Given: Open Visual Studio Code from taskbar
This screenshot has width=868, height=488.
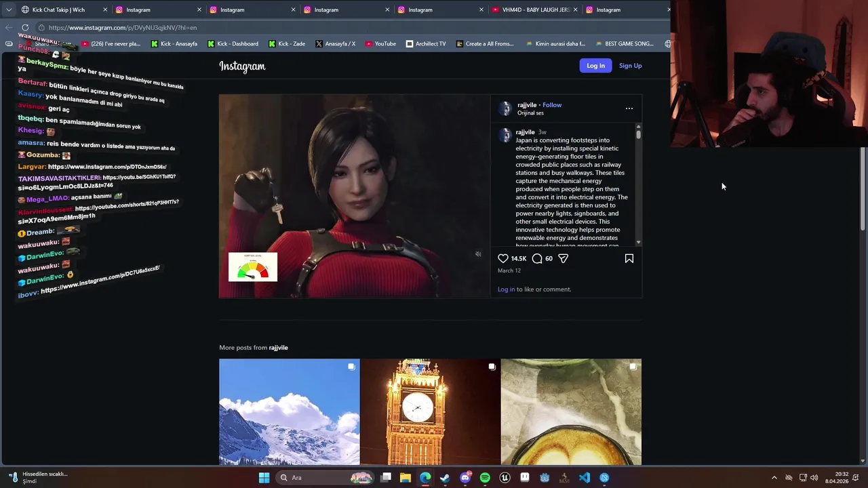Looking at the screenshot, I should (585, 478).
